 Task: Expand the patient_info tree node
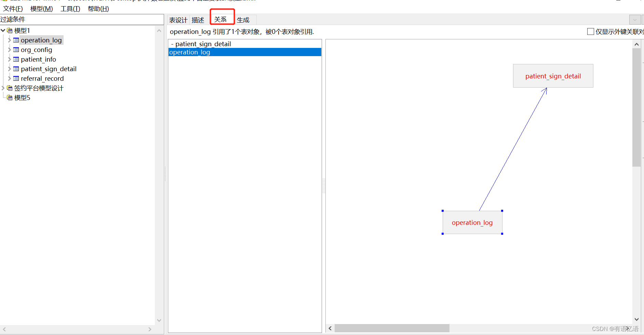tap(9, 59)
